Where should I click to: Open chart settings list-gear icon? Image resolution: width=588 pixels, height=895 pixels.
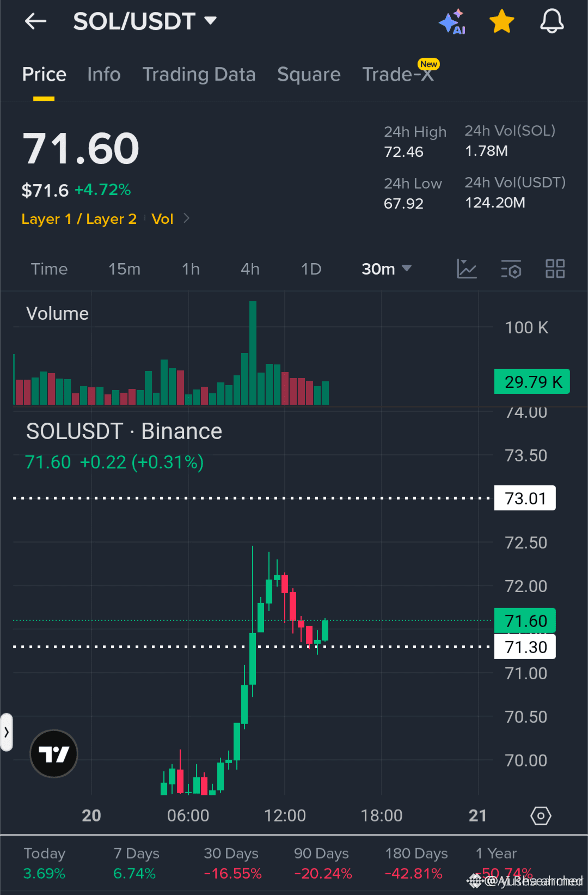(x=511, y=269)
